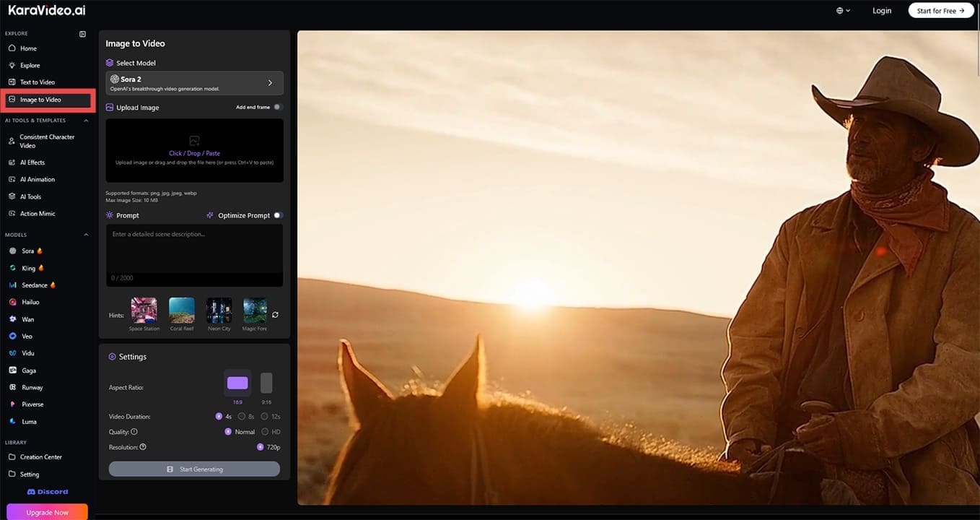Toggle the Add end frame switch
The width and height of the screenshot is (980, 520).
point(278,106)
